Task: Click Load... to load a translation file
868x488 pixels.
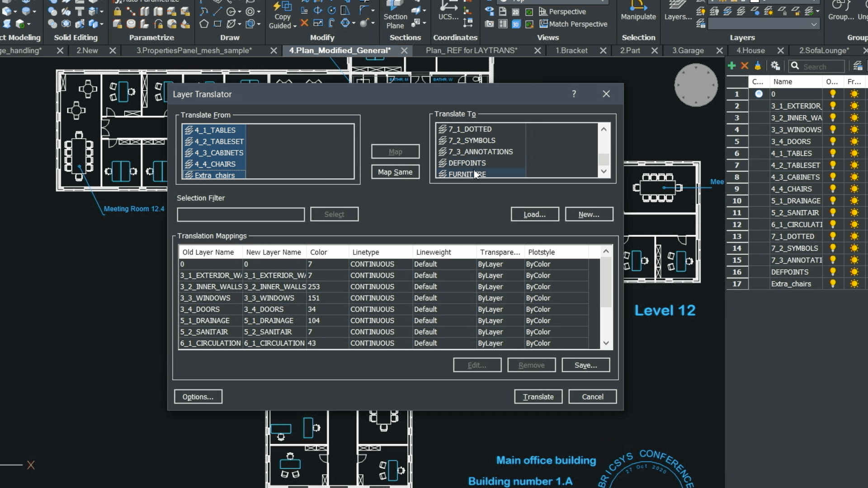Action: click(534, 214)
